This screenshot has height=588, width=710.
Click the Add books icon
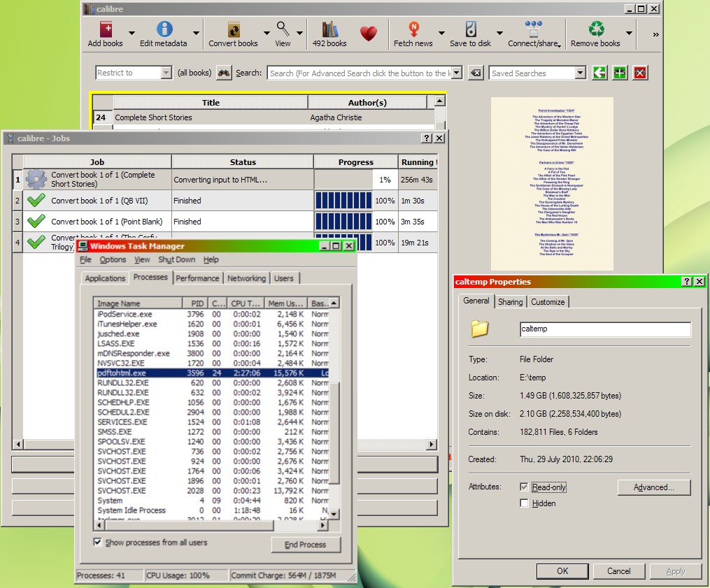pyautogui.click(x=105, y=30)
